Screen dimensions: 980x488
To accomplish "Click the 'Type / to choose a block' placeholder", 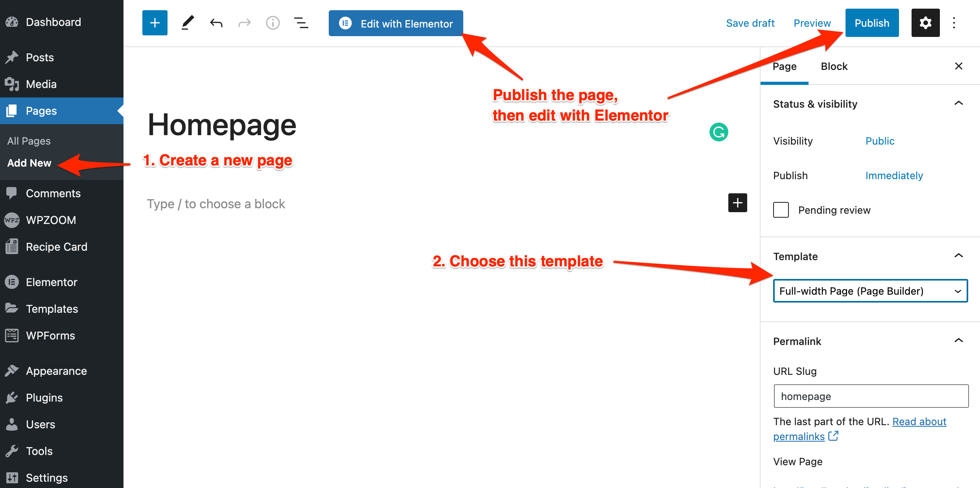I will 216,204.
